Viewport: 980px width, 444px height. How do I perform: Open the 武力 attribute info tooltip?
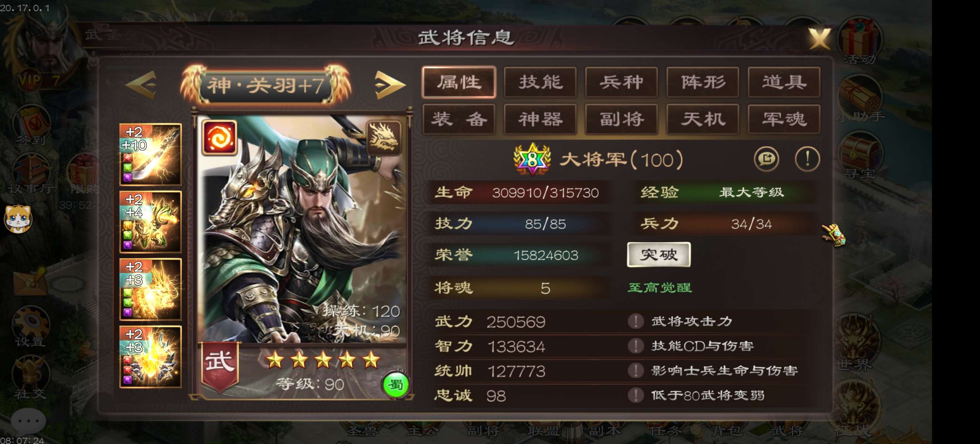click(635, 321)
